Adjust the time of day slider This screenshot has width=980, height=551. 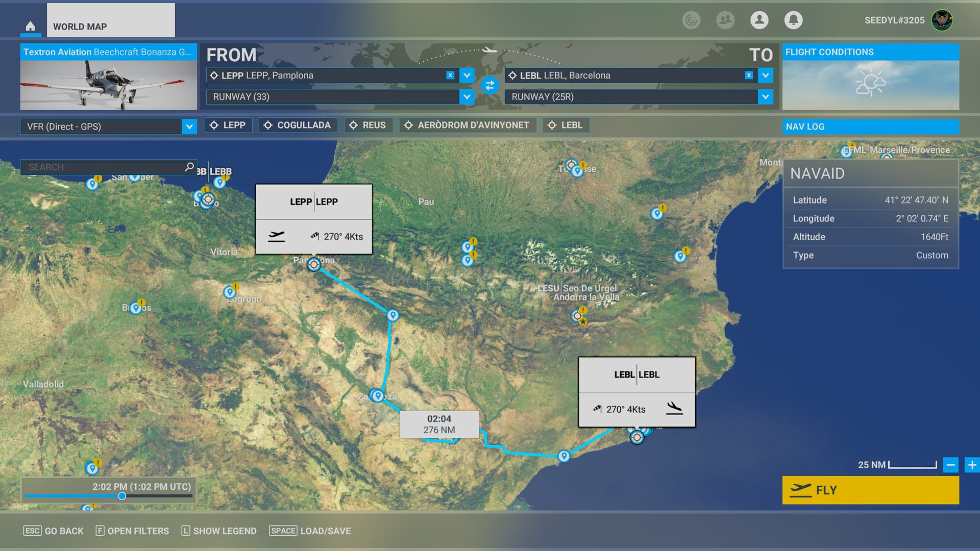(x=122, y=496)
